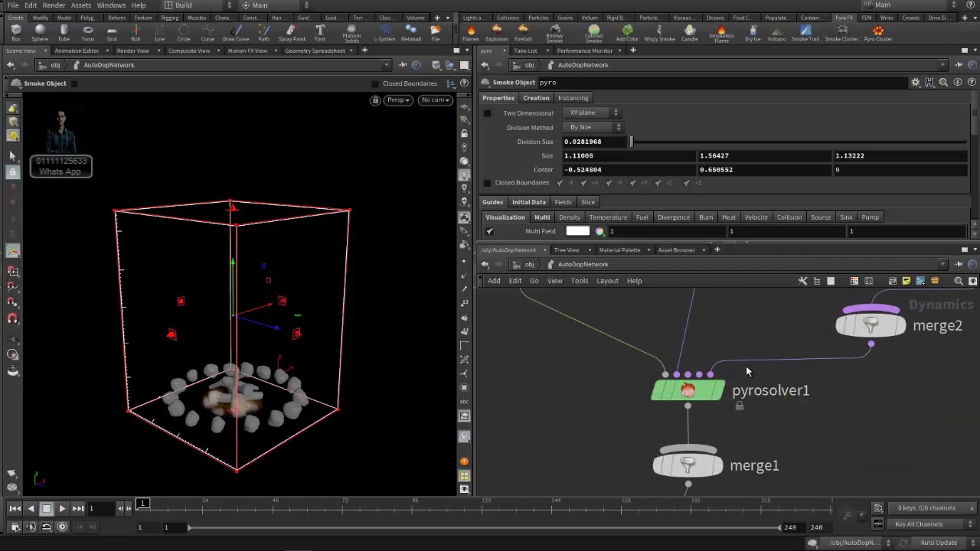Screen dimensions: 980x551
Task: Switch to the Creation tab
Action: click(x=536, y=98)
